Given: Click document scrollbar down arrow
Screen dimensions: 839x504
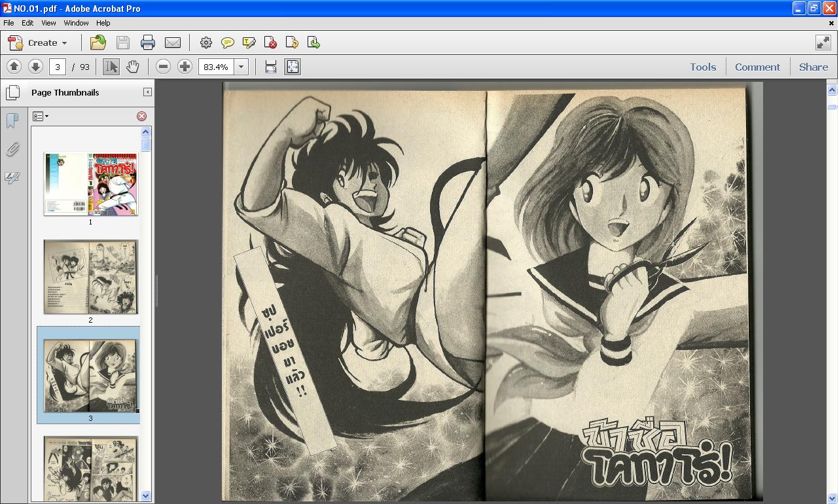Looking at the screenshot, I should pyautogui.click(x=832, y=498).
